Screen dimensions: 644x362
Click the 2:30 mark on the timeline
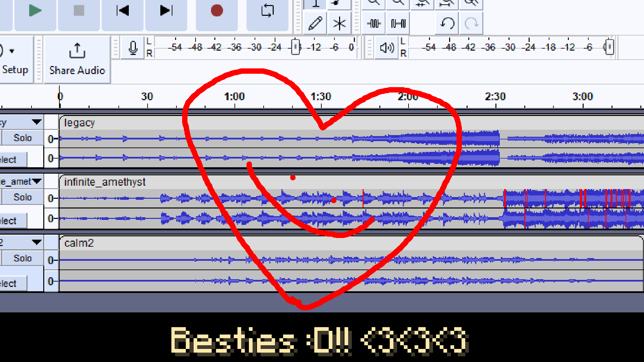pyautogui.click(x=495, y=97)
